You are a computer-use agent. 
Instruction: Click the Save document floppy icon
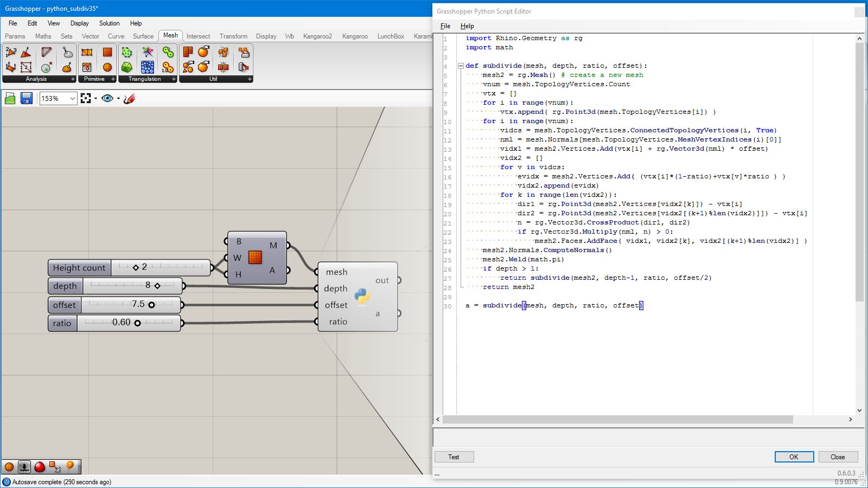point(26,98)
